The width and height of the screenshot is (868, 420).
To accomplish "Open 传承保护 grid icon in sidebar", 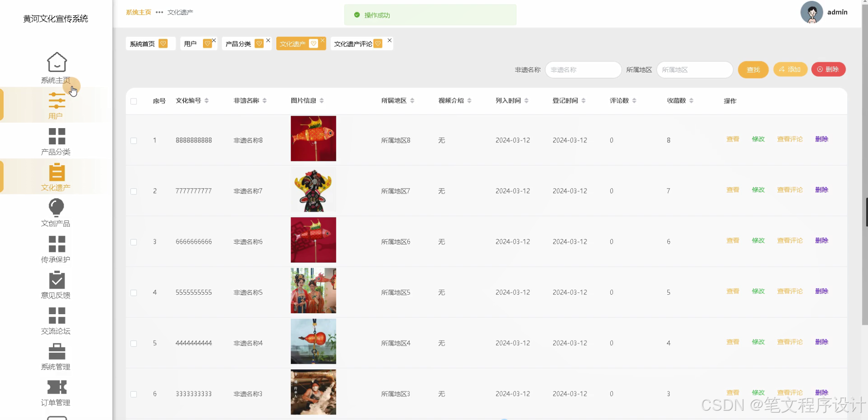I will click(x=57, y=244).
